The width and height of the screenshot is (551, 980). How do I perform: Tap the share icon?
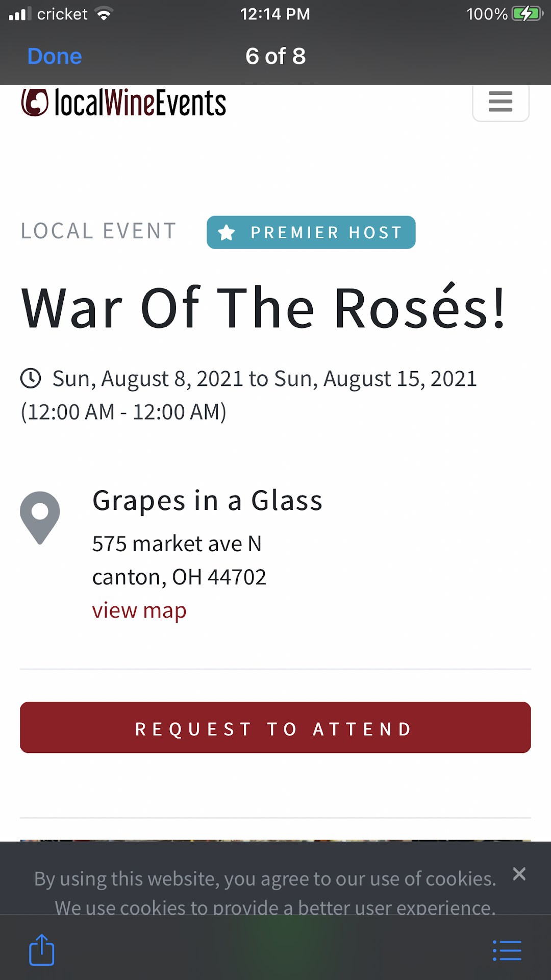tap(41, 950)
